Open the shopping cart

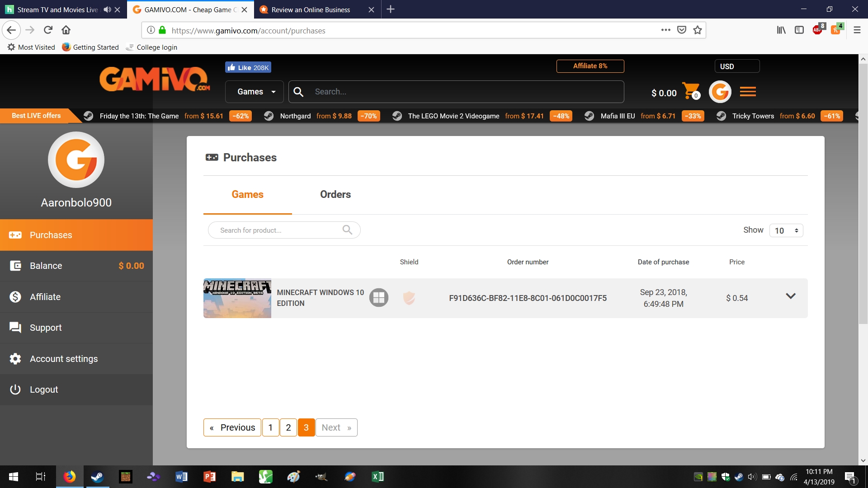tap(690, 91)
